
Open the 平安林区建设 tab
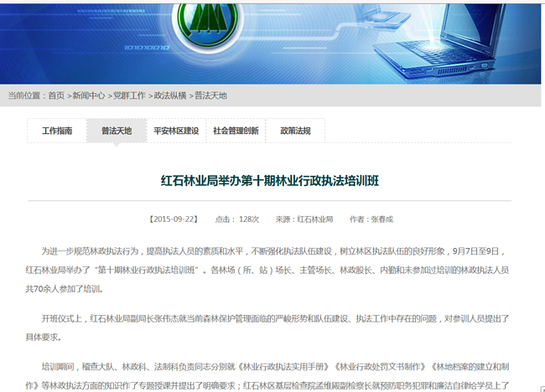tap(176, 131)
